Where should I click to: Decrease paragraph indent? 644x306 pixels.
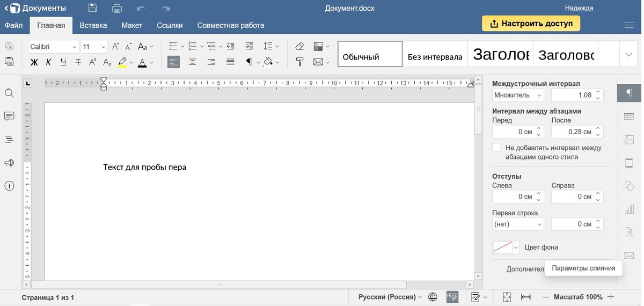coord(230,47)
